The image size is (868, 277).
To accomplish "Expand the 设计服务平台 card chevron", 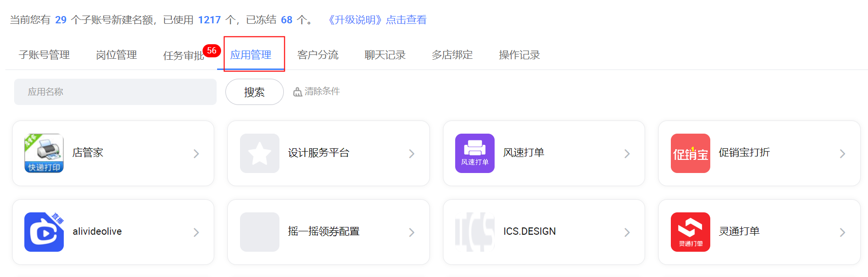I will click(411, 154).
